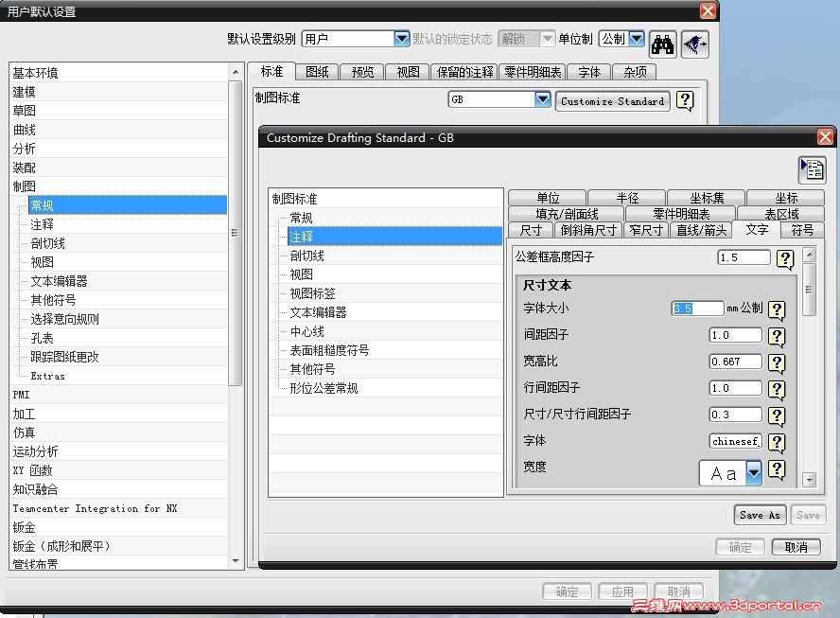Switch to the 保留的注释 tab
The height and width of the screenshot is (618, 840).
click(464, 72)
